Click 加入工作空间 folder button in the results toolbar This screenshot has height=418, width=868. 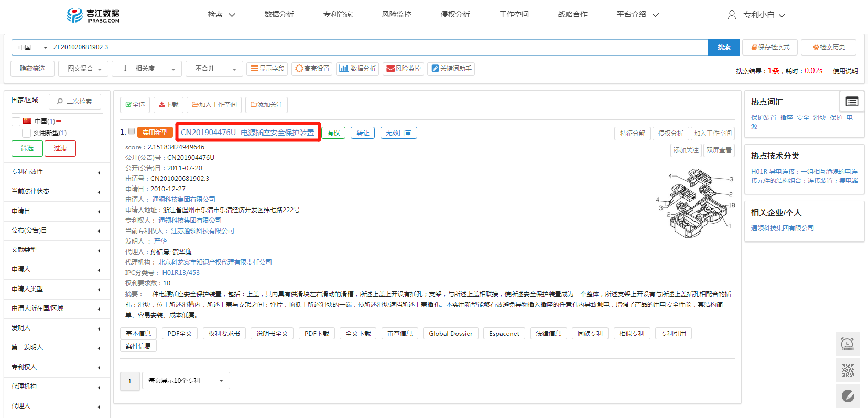tap(214, 105)
